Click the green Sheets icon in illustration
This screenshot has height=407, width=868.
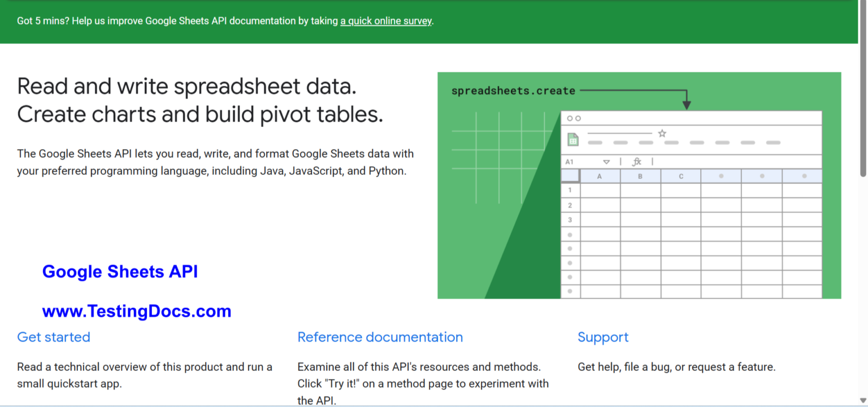(572, 139)
